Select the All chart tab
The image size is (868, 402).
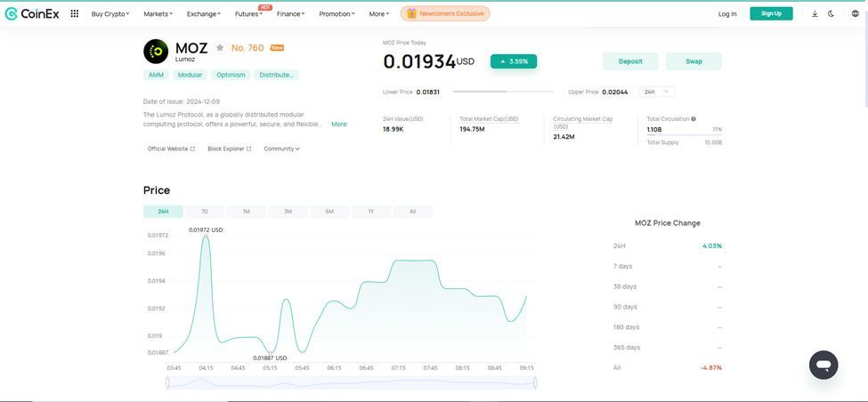point(412,212)
